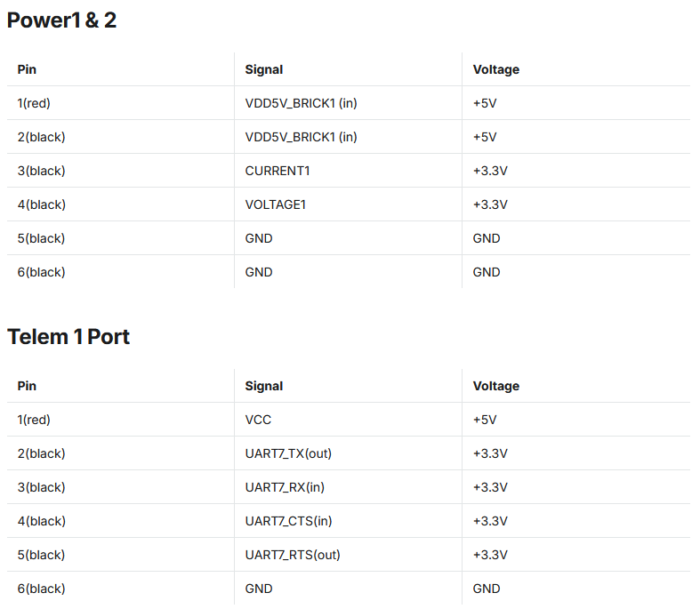Click the "Telem 1 Port" section heading
The image size is (700, 609).
pos(68,336)
